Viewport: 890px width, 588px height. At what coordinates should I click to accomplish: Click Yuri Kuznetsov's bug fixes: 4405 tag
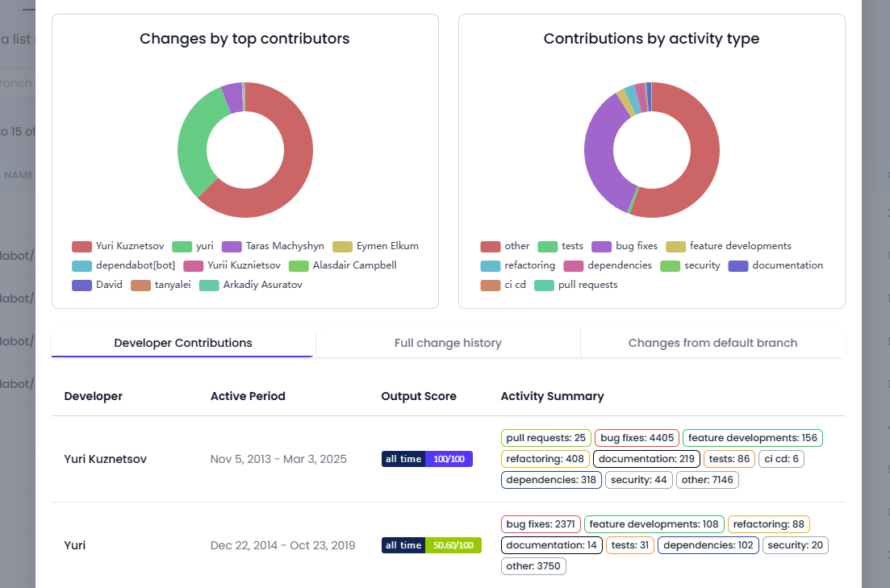click(x=637, y=438)
